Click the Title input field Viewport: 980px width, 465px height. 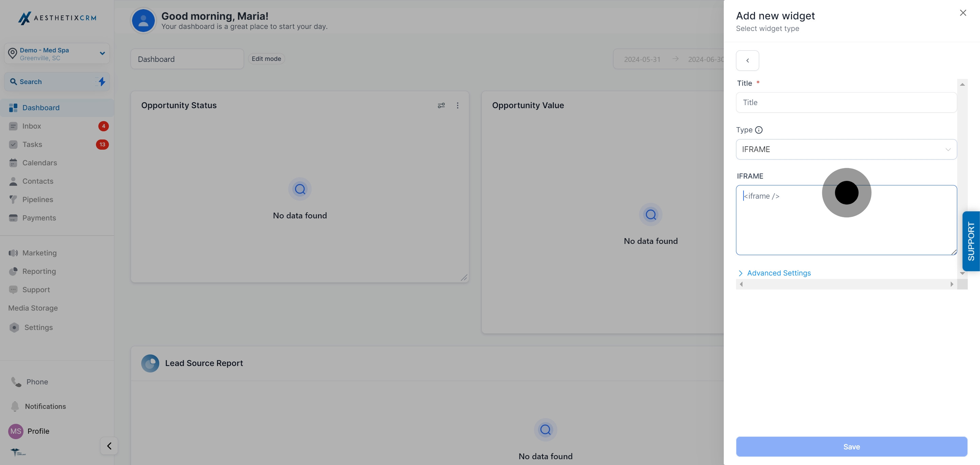(x=846, y=103)
